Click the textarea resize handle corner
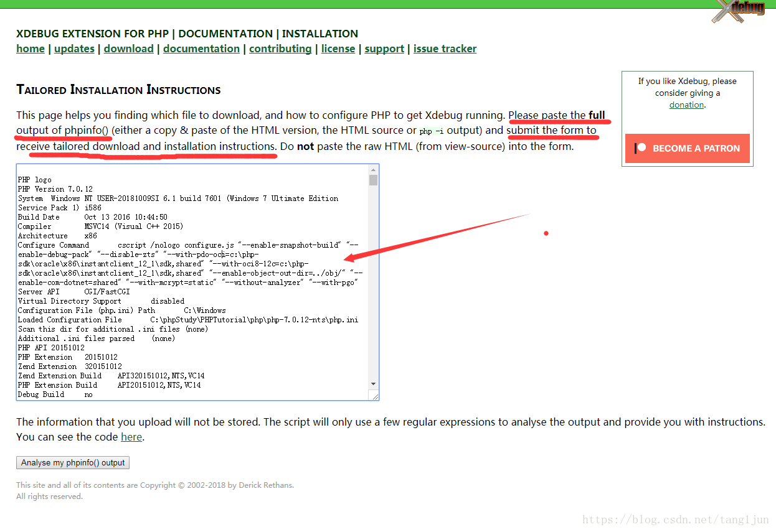 (x=374, y=395)
